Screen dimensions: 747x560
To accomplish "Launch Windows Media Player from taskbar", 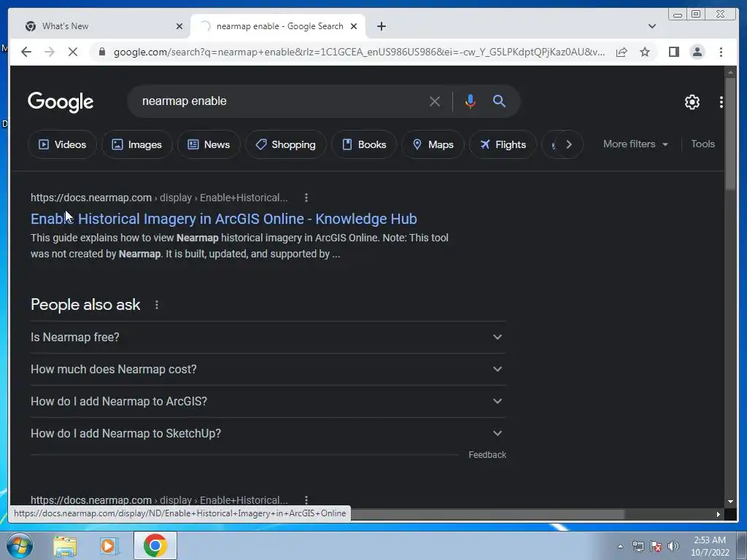I will [109, 546].
